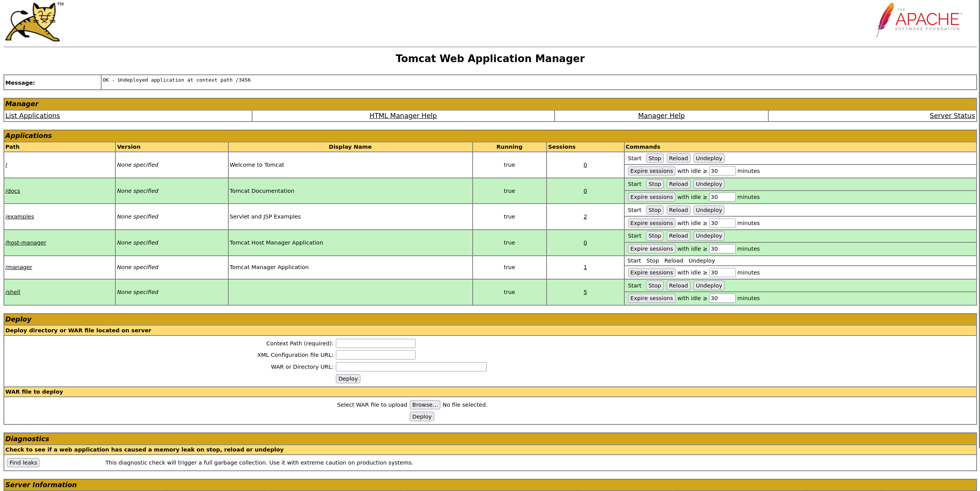The width and height of the screenshot is (980, 491).
Task: Stop the /shell application
Action: click(654, 286)
